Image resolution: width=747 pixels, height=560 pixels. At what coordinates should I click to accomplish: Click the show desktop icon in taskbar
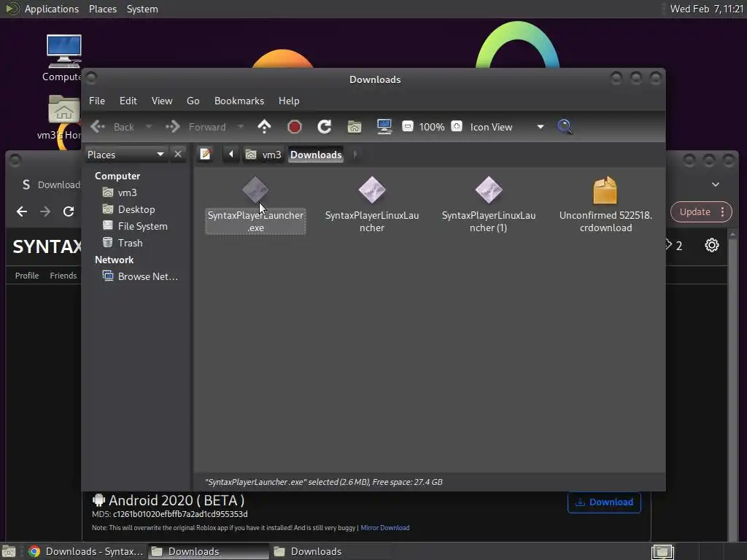(x=9, y=551)
